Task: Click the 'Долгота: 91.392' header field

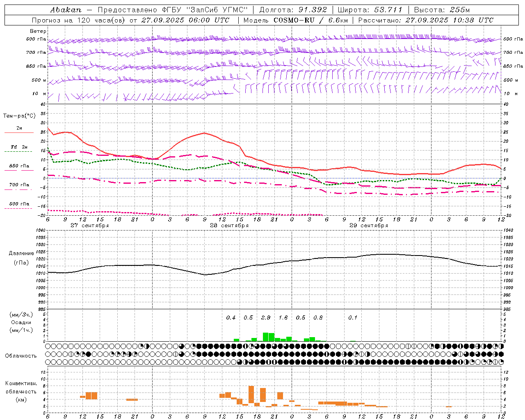Action: pos(293,10)
